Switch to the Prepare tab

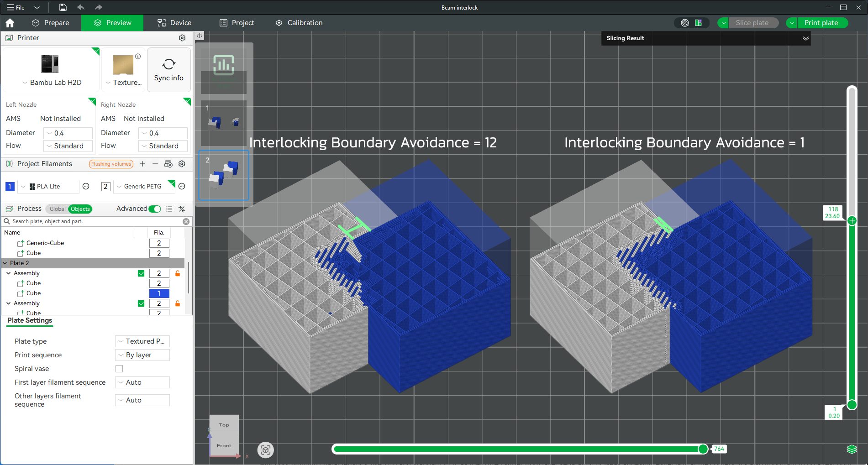tap(50, 23)
